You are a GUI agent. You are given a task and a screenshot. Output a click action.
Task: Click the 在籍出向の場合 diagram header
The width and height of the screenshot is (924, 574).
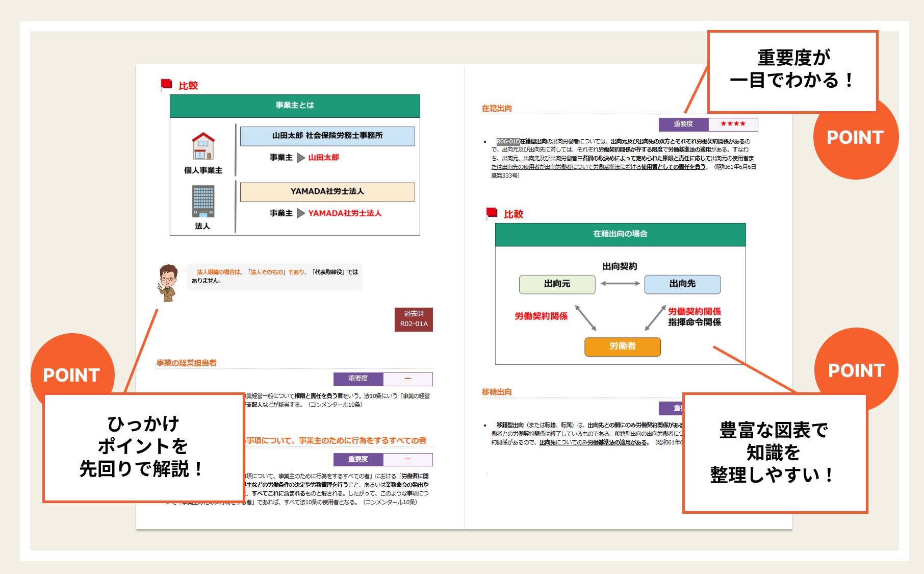pos(620,234)
